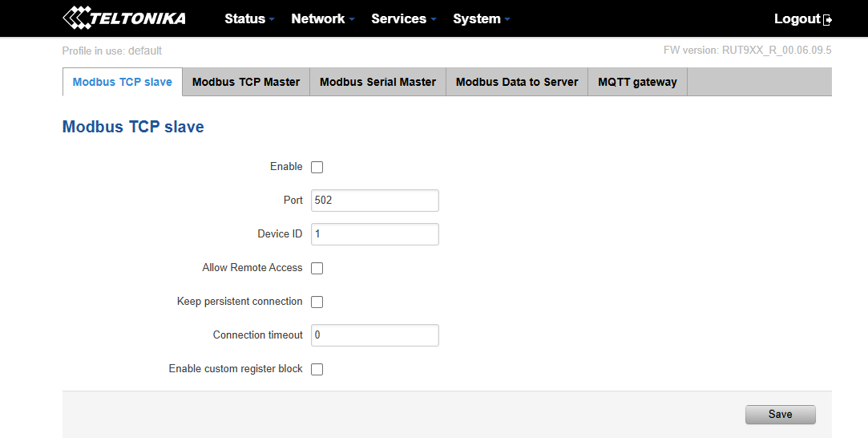Expand the Network dropdown menu
The height and width of the screenshot is (438, 868).
323,18
